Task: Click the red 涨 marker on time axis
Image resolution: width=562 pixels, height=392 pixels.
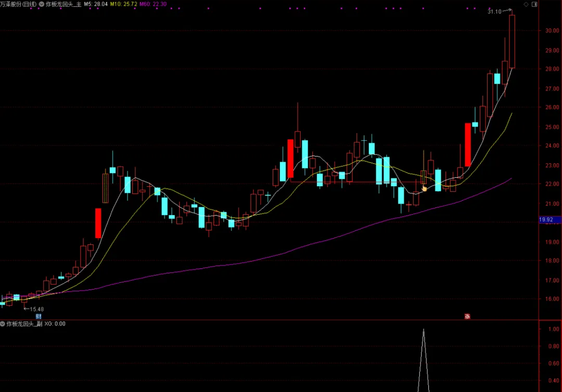Action: pyautogui.click(x=467, y=317)
